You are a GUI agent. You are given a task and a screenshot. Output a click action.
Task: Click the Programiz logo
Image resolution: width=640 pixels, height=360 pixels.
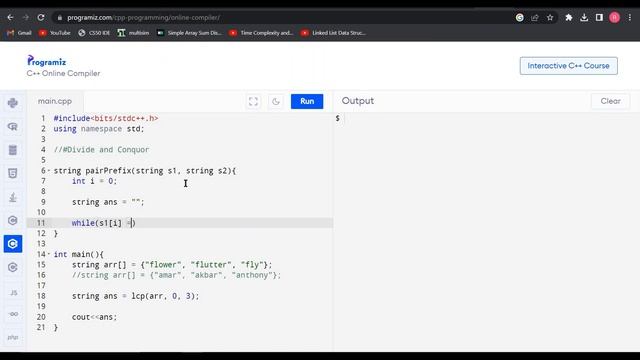pyautogui.click(x=47, y=61)
